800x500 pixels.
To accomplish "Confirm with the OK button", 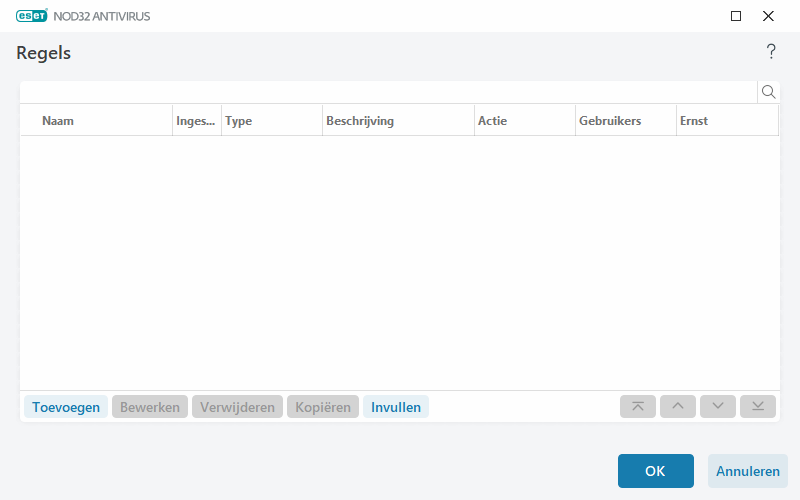I will [655, 471].
